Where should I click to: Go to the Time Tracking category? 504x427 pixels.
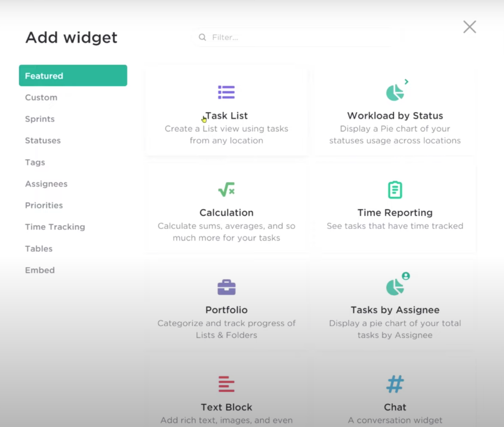click(55, 227)
